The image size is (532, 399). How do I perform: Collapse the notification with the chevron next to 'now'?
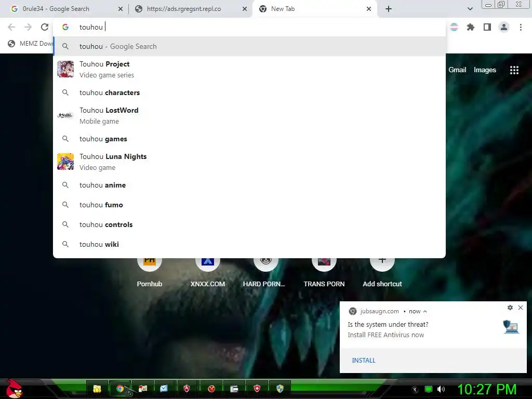pos(425,312)
